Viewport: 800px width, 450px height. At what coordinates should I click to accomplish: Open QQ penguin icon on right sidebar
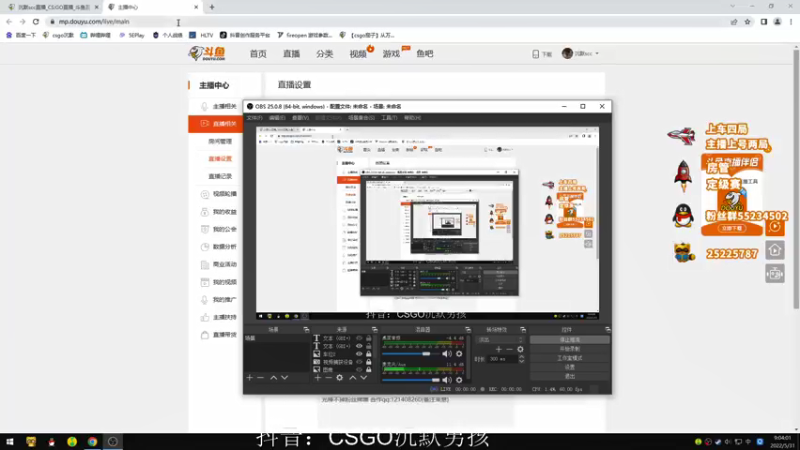pyautogui.click(x=683, y=215)
